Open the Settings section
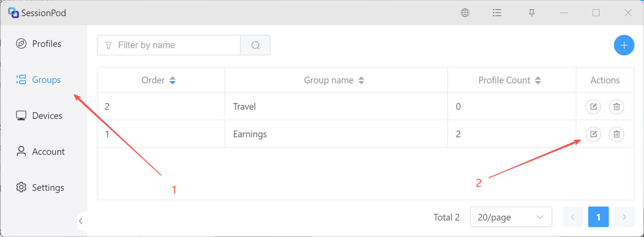644x237 pixels. (x=40, y=187)
